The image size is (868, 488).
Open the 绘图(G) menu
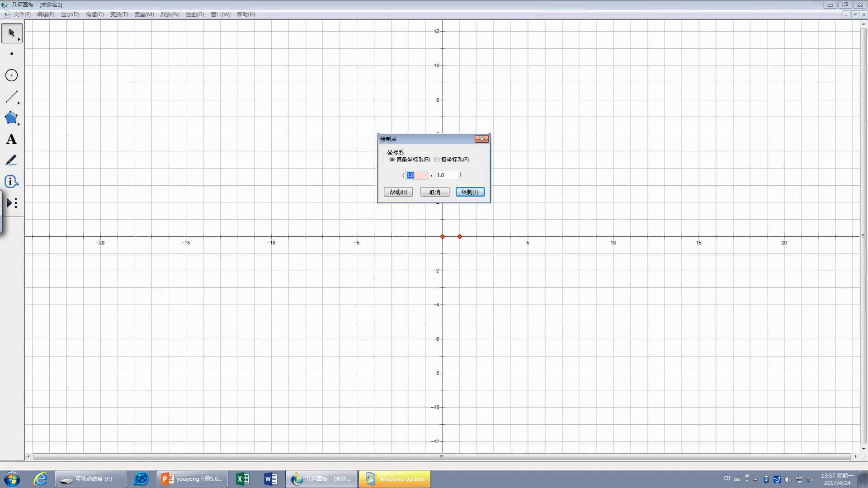195,14
